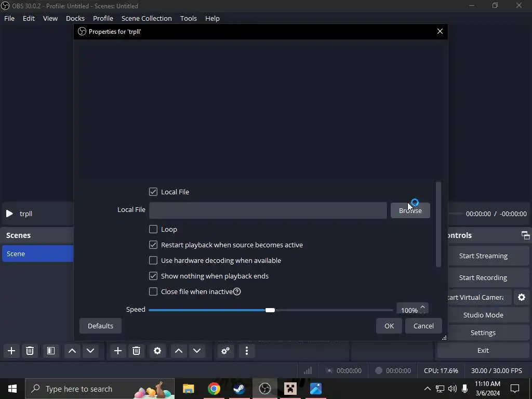Click Start Virtual Camera button
The width and height of the screenshot is (532, 399).
click(x=480, y=297)
